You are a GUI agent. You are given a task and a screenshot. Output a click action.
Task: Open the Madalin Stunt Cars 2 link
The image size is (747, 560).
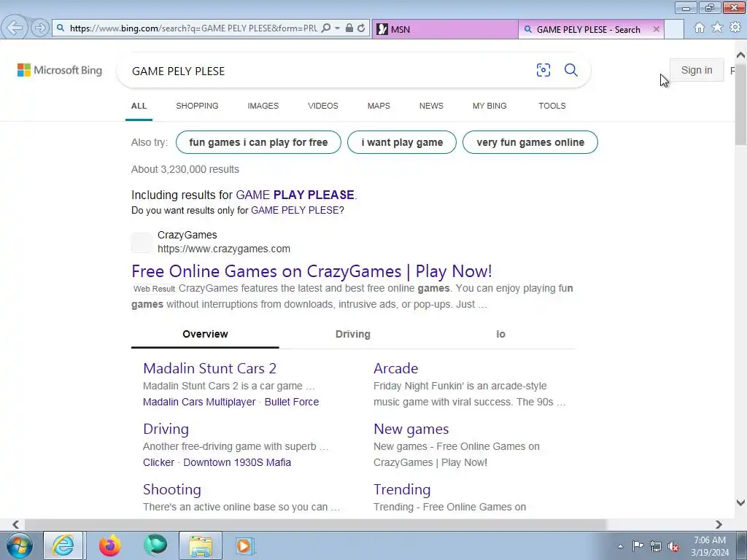[209, 368]
